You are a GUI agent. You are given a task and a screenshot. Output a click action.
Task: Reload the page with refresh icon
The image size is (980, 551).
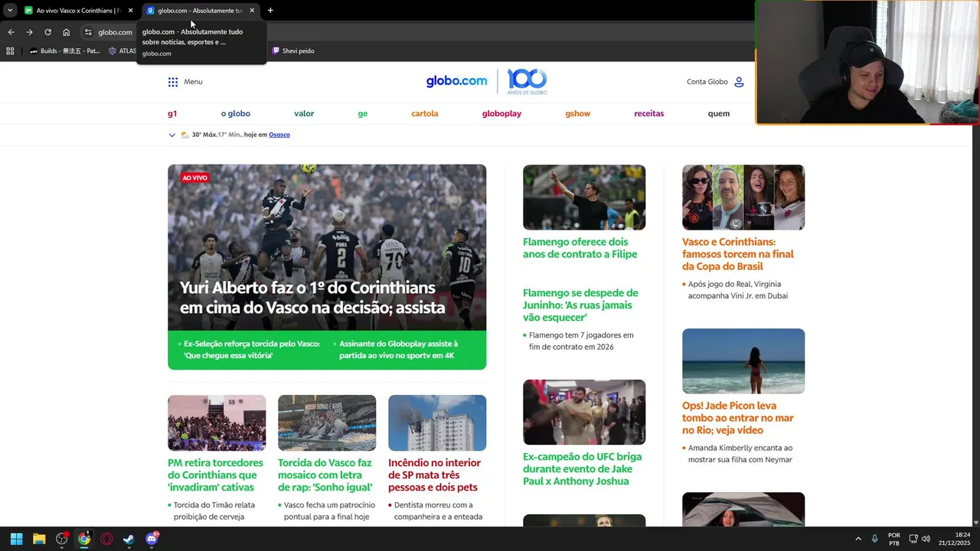47,32
